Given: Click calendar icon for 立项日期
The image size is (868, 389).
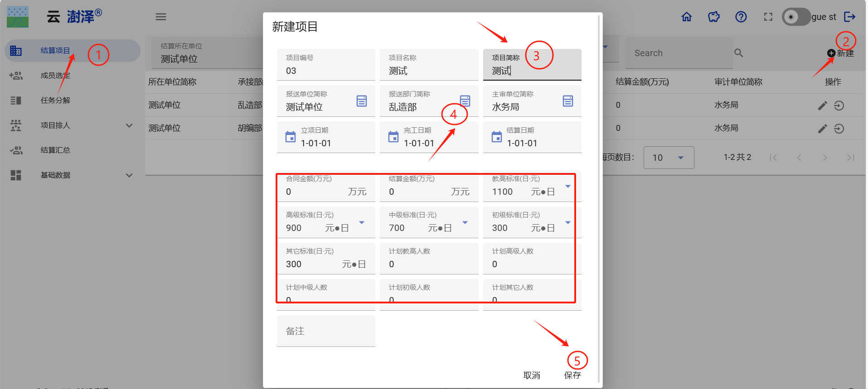Looking at the screenshot, I should 291,137.
